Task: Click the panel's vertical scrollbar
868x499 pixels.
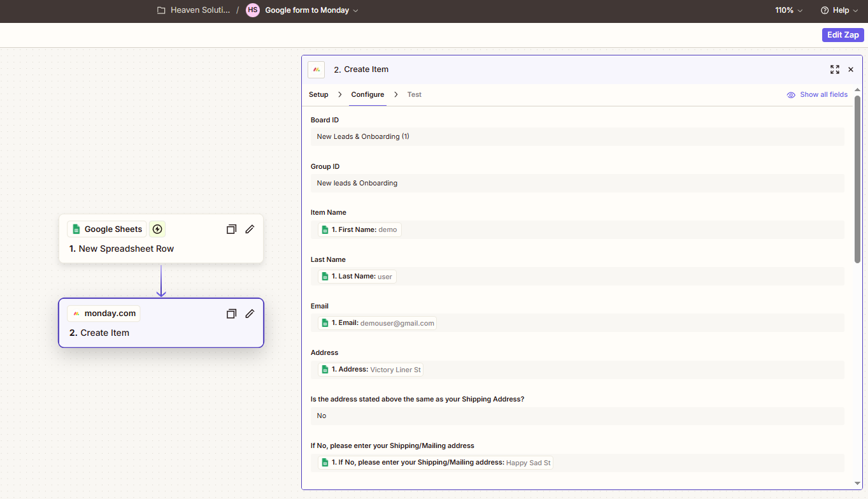Action: [857, 178]
